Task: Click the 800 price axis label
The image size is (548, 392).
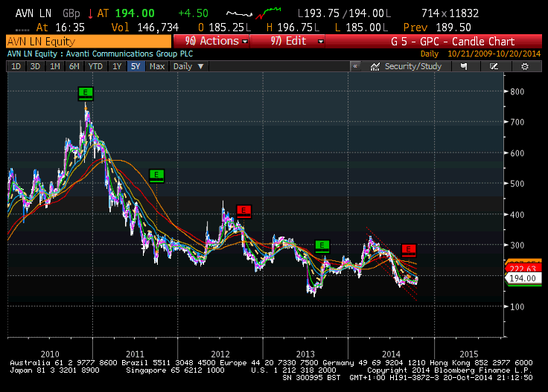Action: click(x=517, y=91)
